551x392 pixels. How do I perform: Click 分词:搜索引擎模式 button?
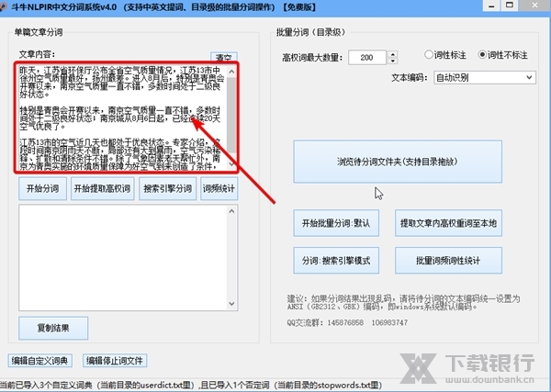pos(336,261)
